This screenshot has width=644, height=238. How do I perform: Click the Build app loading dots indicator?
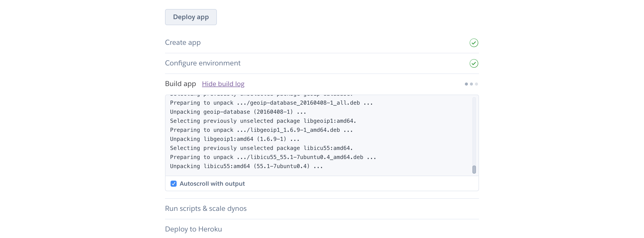pos(471,84)
